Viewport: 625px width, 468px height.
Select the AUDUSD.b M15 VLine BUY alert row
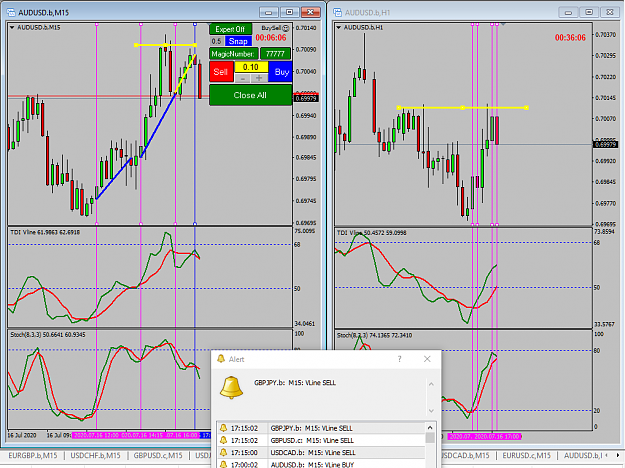point(321,464)
